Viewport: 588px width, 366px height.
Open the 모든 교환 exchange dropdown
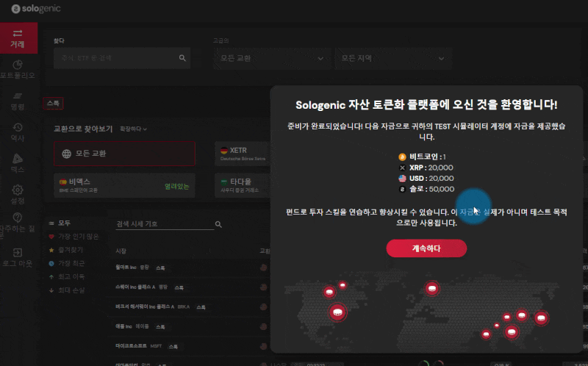point(272,59)
